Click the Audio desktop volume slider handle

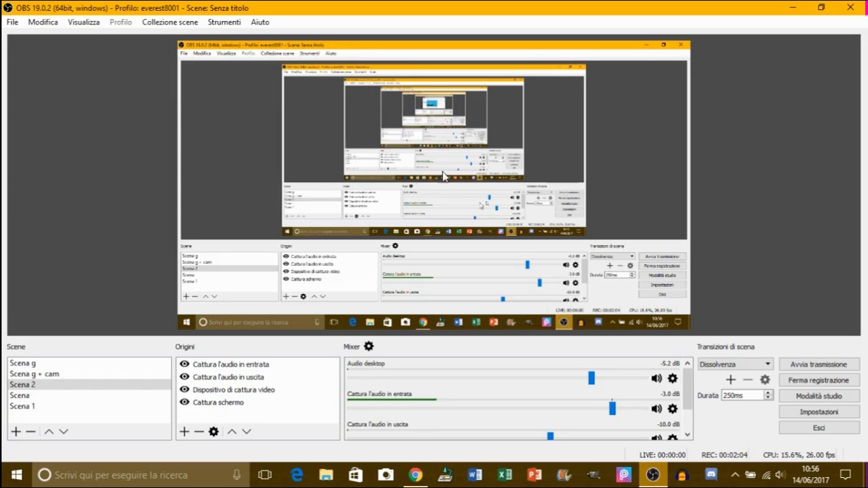click(x=591, y=378)
